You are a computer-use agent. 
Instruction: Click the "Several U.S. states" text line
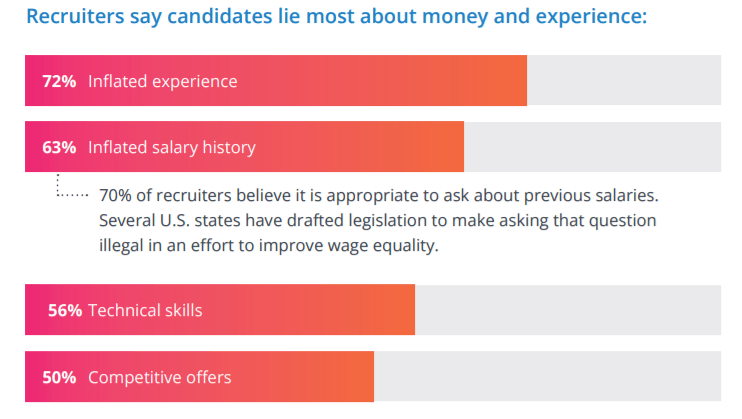click(x=378, y=220)
